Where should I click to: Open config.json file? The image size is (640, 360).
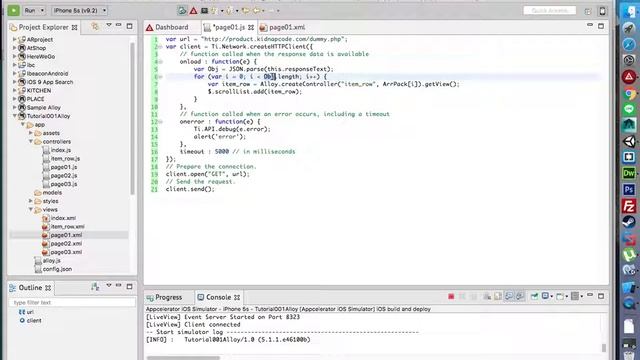click(x=57, y=269)
